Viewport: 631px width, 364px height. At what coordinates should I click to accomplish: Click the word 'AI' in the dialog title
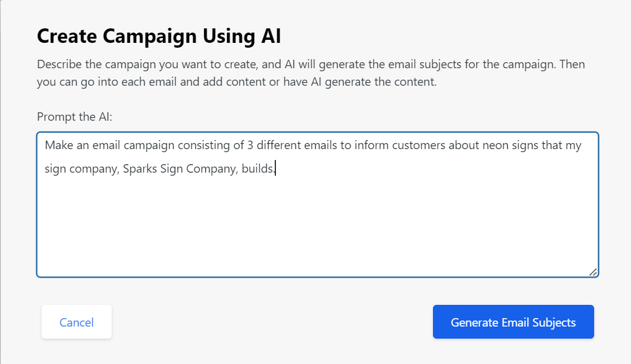(x=271, y=36)
